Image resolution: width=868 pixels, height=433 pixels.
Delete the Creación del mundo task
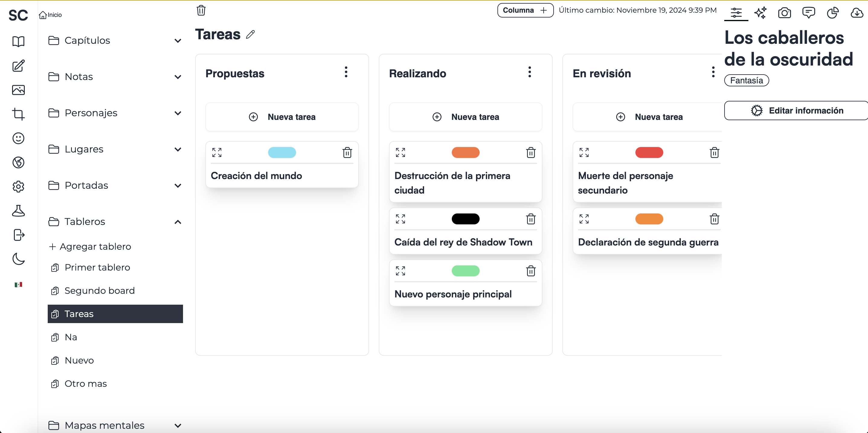click(347, 153)
